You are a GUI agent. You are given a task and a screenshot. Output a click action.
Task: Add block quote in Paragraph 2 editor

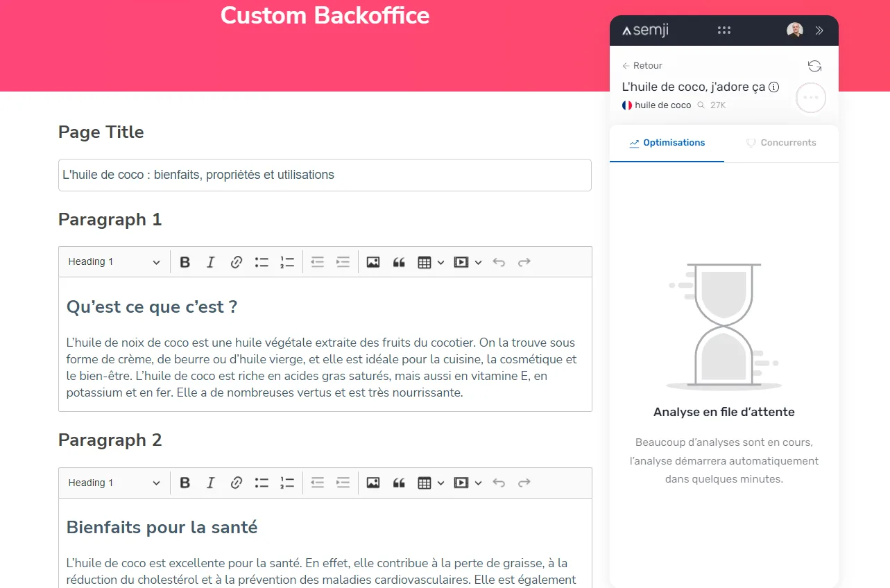click(399, 483)
